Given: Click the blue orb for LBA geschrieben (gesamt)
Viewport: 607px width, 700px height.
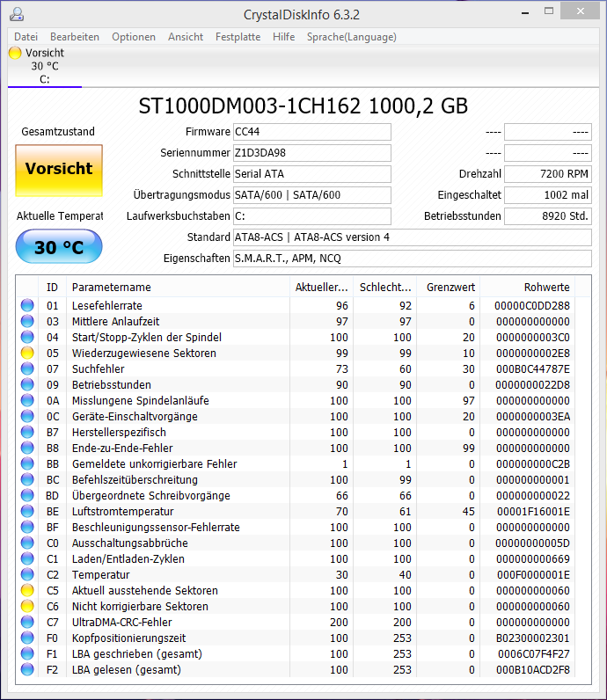Looking at the screenshot, I should [x=27, y=653].
